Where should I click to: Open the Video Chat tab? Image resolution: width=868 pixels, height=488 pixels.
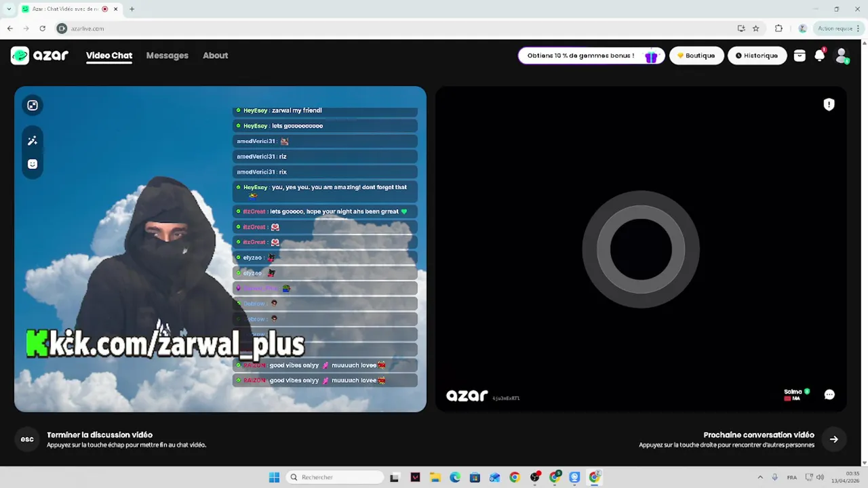[x=109, y=56]
